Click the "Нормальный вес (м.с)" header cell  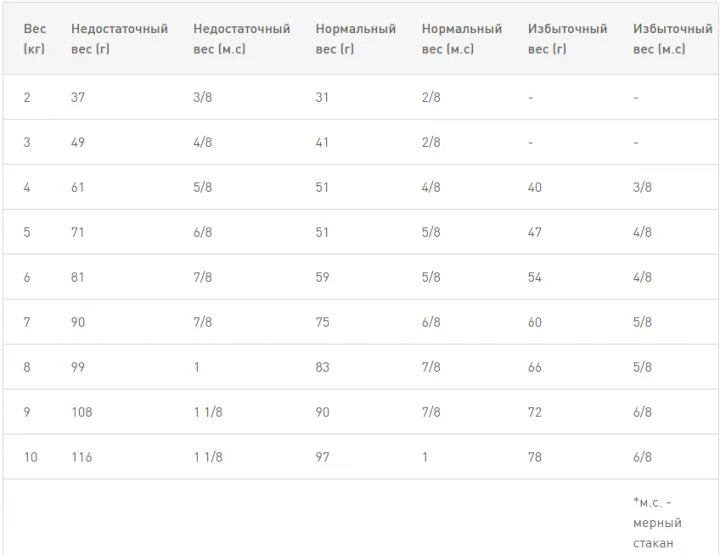coord(461,39)
